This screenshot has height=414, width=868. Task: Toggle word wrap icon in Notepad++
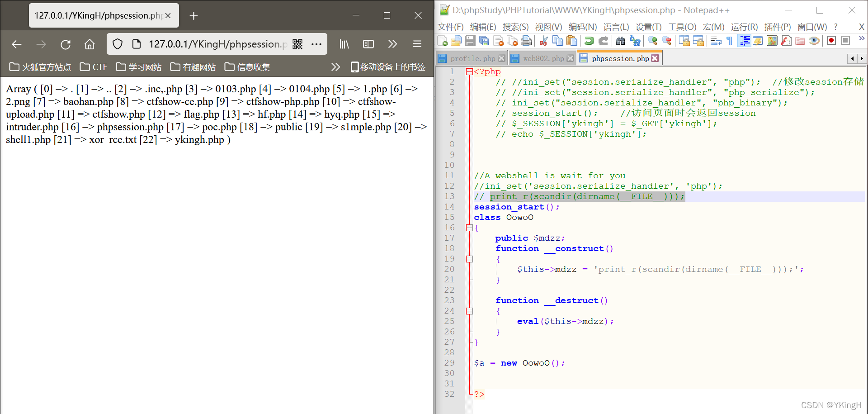[716, 41]
